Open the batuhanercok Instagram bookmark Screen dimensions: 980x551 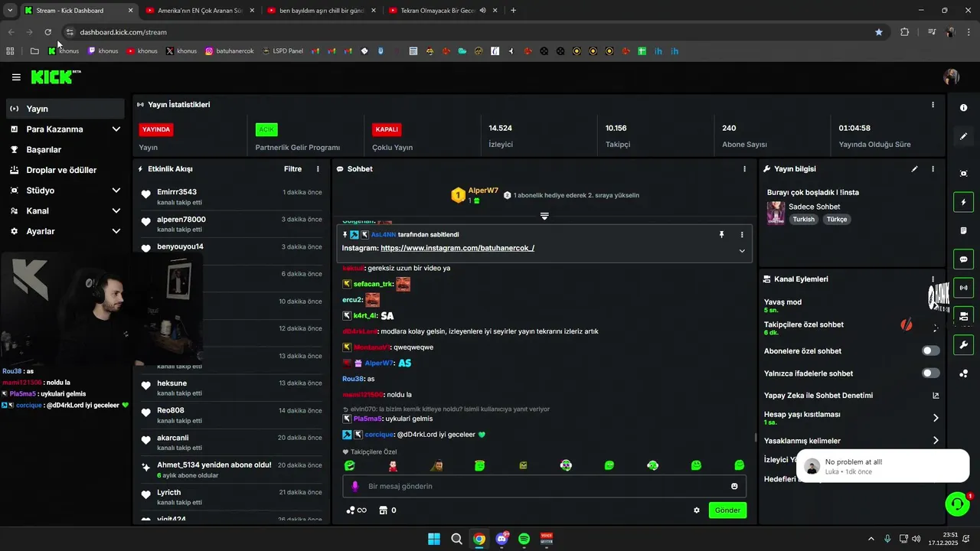[x=230, y=51]
